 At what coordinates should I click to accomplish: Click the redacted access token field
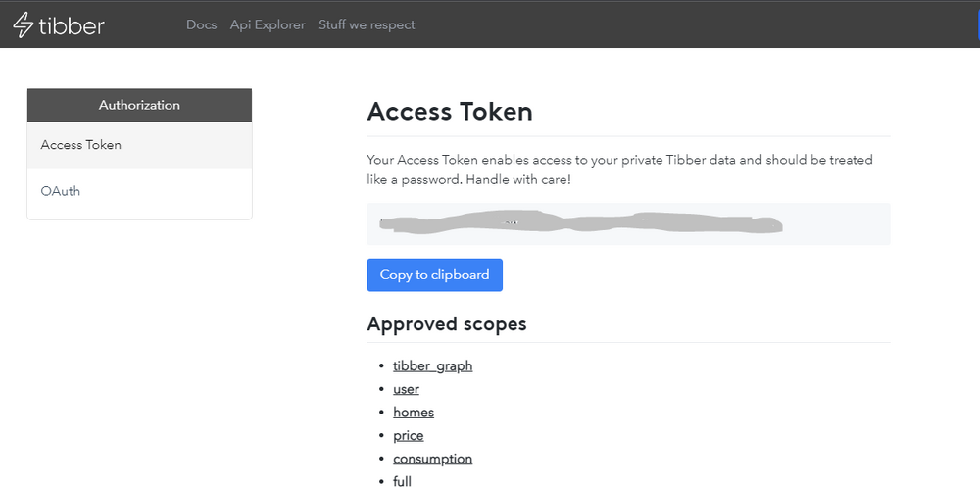(627, 224)
